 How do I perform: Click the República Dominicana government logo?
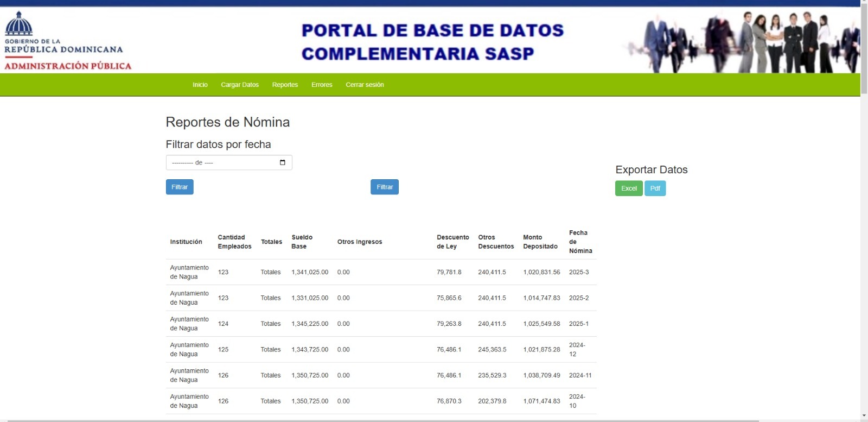[x=67, y=41]
